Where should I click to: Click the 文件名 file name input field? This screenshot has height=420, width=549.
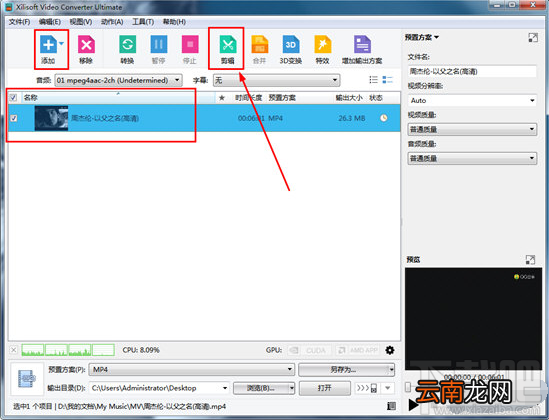coord(472,71)
